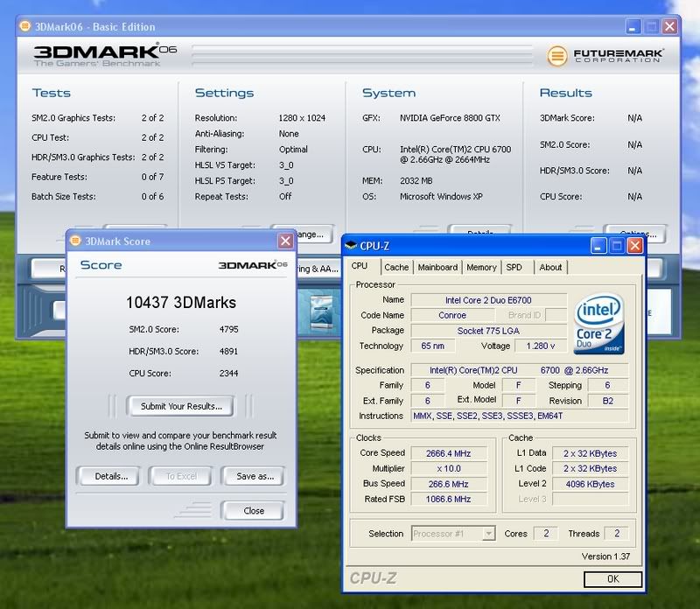The image size is (700, 609).
Task: Click the CPU Score value '2344'
Action: (x=228, y=374)
